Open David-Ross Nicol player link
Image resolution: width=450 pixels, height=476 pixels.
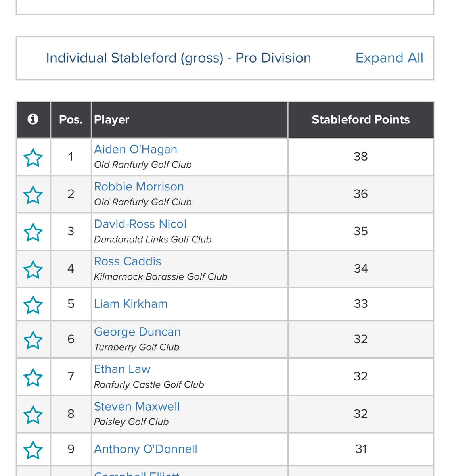tap(140, 224)
